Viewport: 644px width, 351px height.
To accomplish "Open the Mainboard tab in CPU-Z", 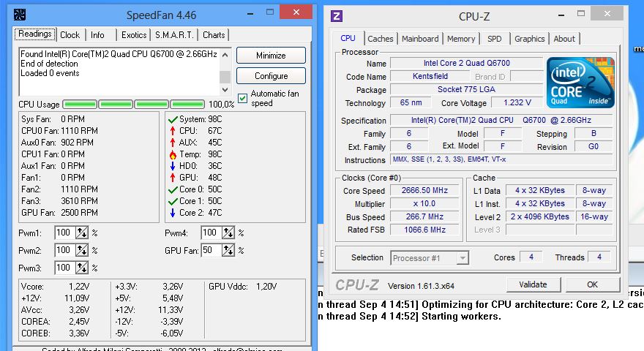I will (x=420, y=39).
